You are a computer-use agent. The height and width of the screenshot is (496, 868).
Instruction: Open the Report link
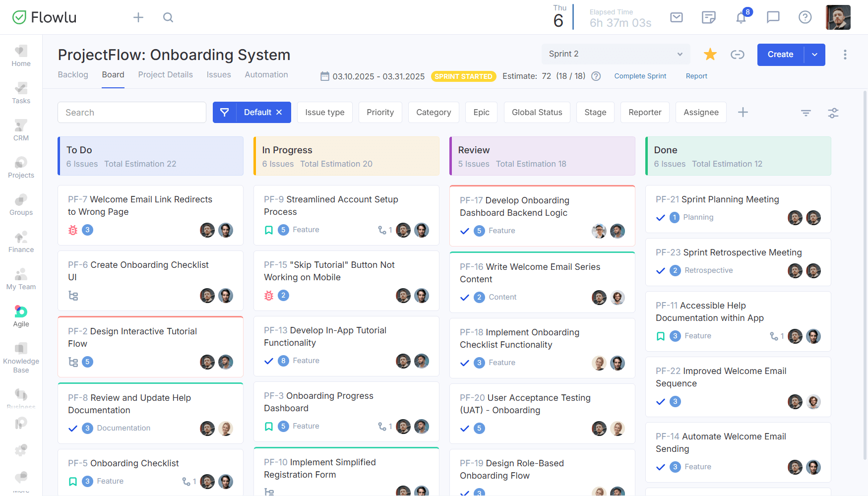(x=696, y=76)
